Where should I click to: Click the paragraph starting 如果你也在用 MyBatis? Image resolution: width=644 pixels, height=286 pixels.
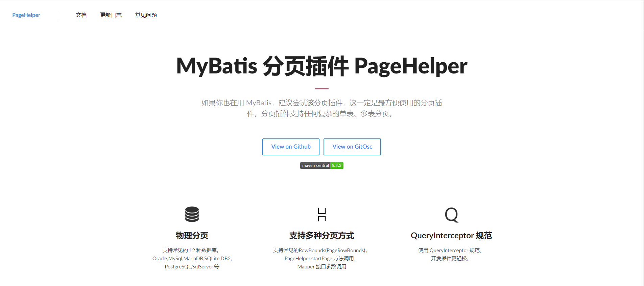[322, 108]
